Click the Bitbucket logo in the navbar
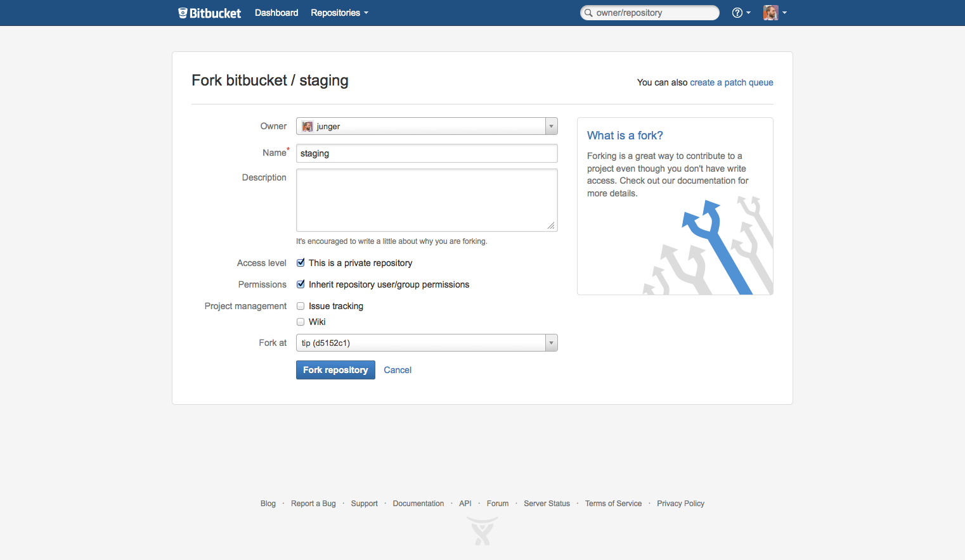 pos(209,13)
